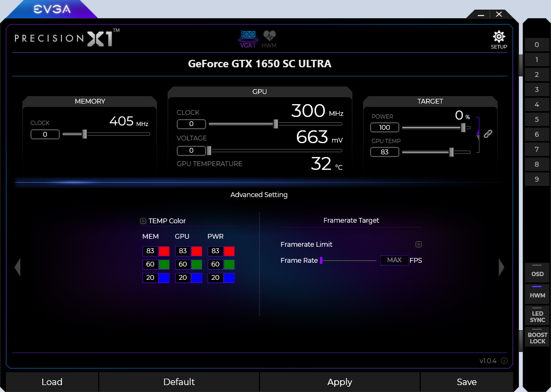Open the HWM heart monitor icon

pyautogui.click(x=269, y=39)
